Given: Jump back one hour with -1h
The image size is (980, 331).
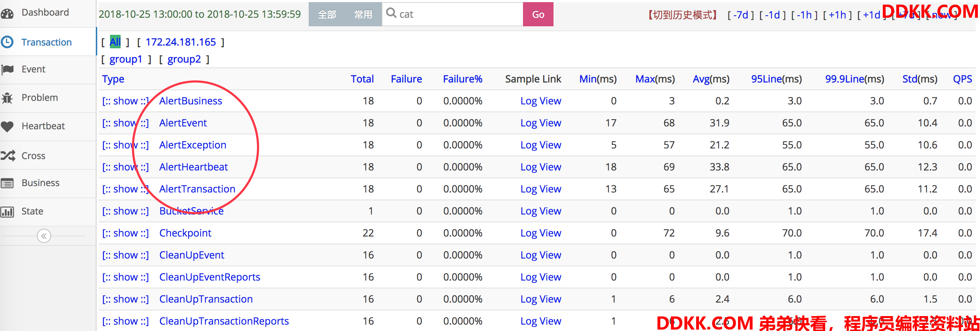Looking at the screenshot, I should [x=804, y=15].
